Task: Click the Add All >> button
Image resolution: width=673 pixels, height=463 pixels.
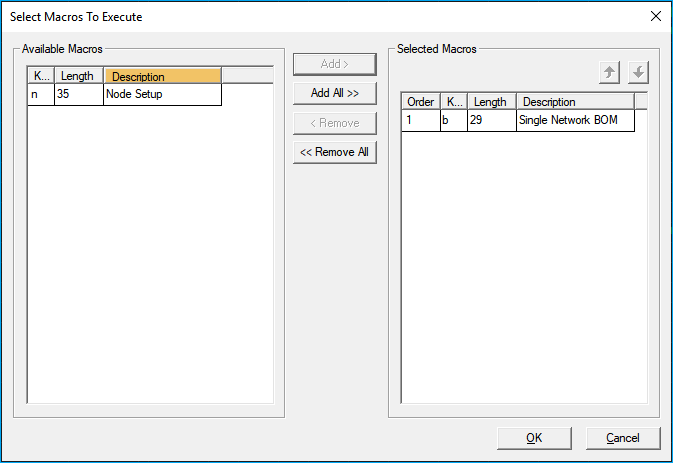Action: coord(335,93)
